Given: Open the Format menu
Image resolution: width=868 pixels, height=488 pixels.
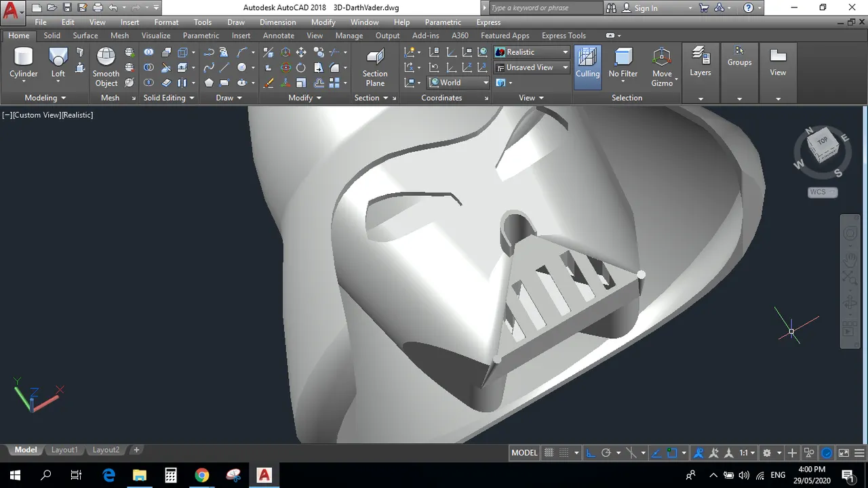Looking at the screenshot, I should (166, 22).
